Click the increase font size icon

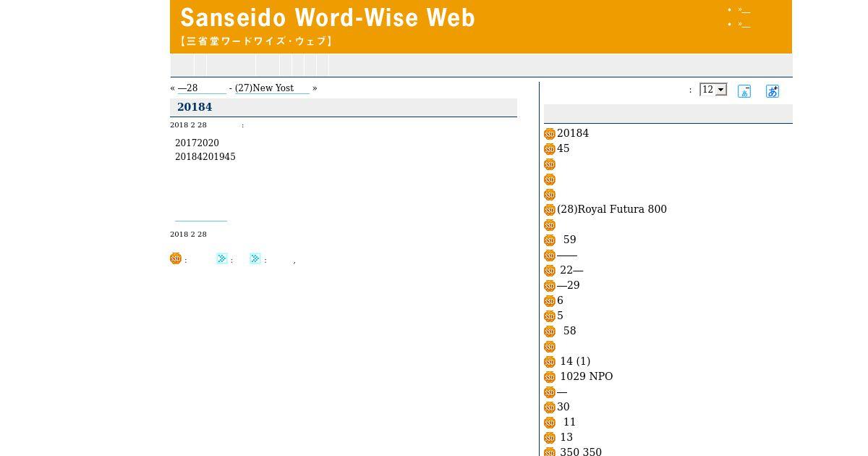(x=773, y=91)
